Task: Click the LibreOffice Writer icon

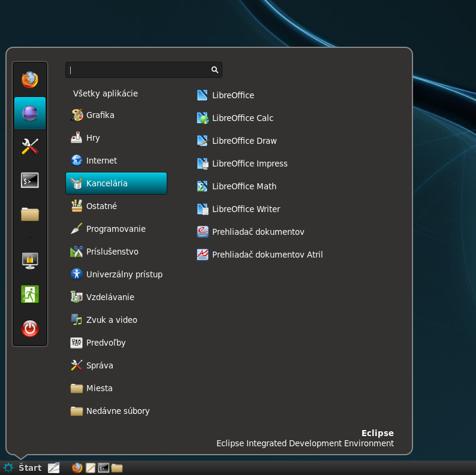Action: [203, 209]
